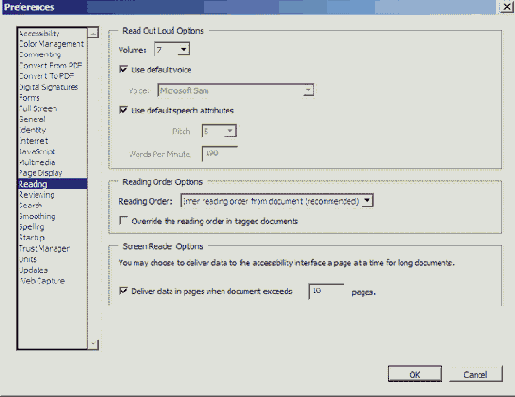Select the Full Screen category
This screenshot has height=397, width=515.
38,109
